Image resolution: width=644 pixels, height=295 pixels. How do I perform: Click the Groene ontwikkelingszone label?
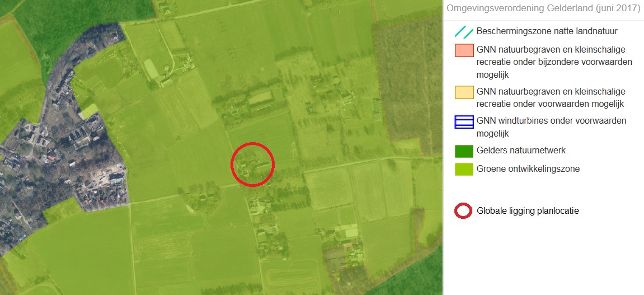pyautogui.click(x=528, y=168)
